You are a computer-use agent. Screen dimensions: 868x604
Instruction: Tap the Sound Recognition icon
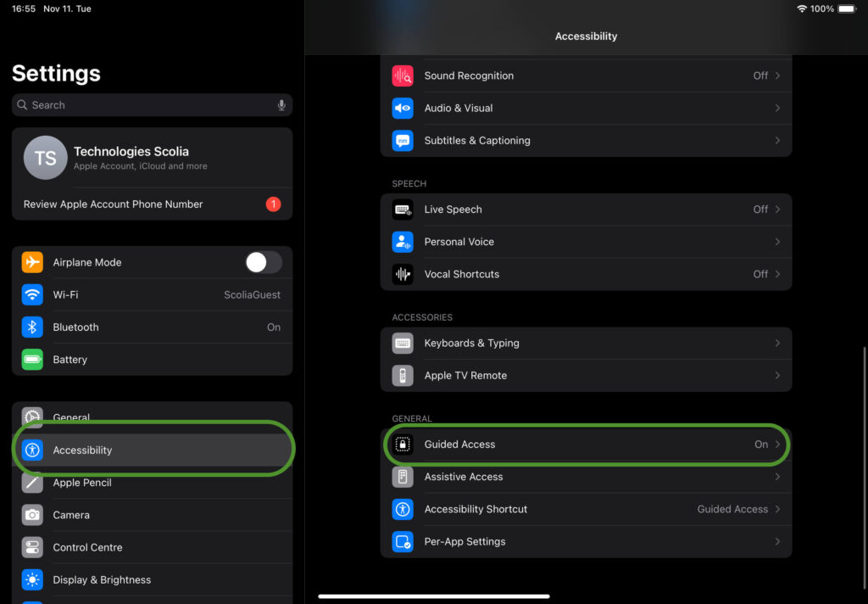coord(403,75)
